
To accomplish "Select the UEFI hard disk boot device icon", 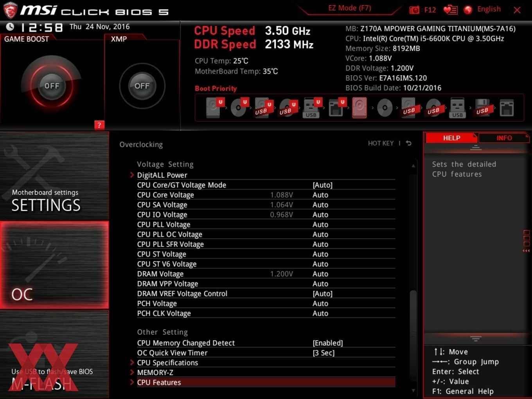I will pyautogui.click(x=214, y=108).
